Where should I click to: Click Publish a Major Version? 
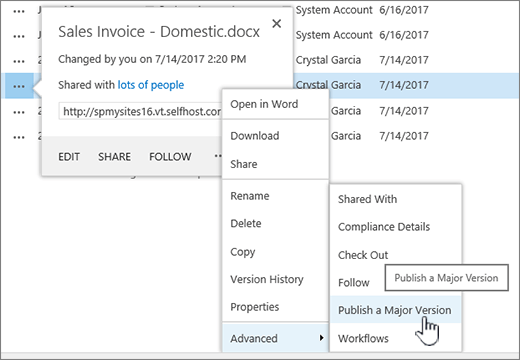(x=395, y=310)
